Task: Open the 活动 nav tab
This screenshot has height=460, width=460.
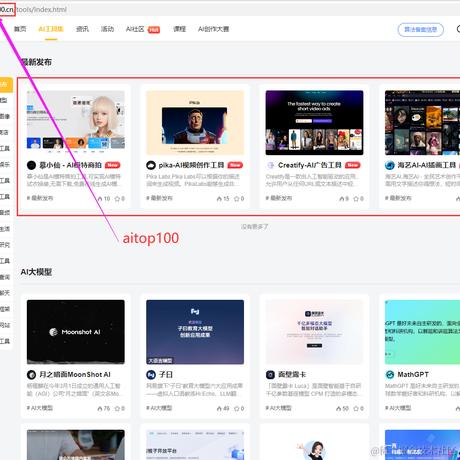Action: [107, 29]
